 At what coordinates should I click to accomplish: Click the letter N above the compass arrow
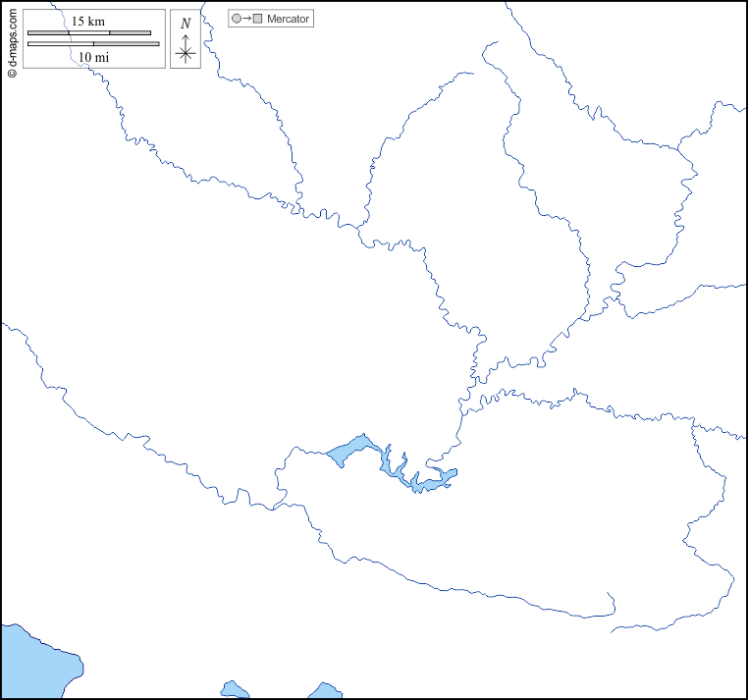(186, 24)
